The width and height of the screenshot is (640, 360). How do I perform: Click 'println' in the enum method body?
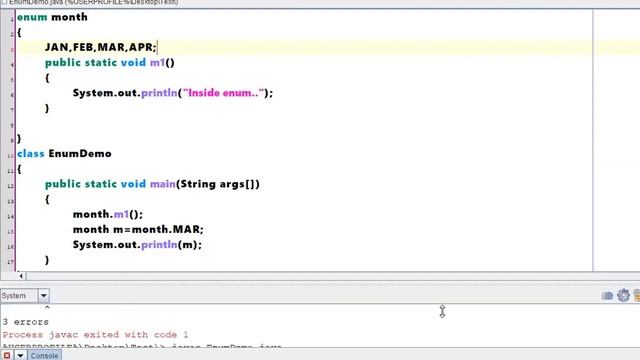tap(159, 93)
